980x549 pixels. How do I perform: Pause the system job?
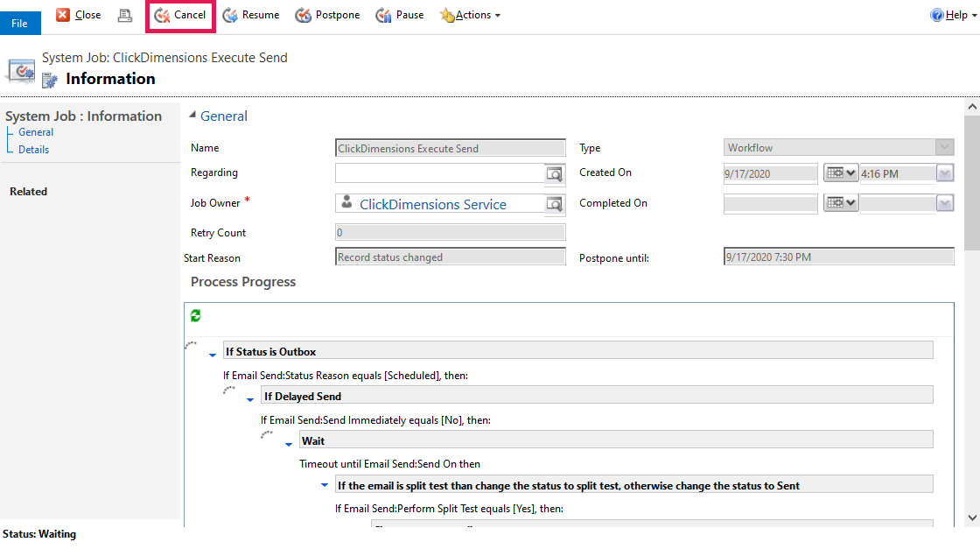[x=399, y=15]
